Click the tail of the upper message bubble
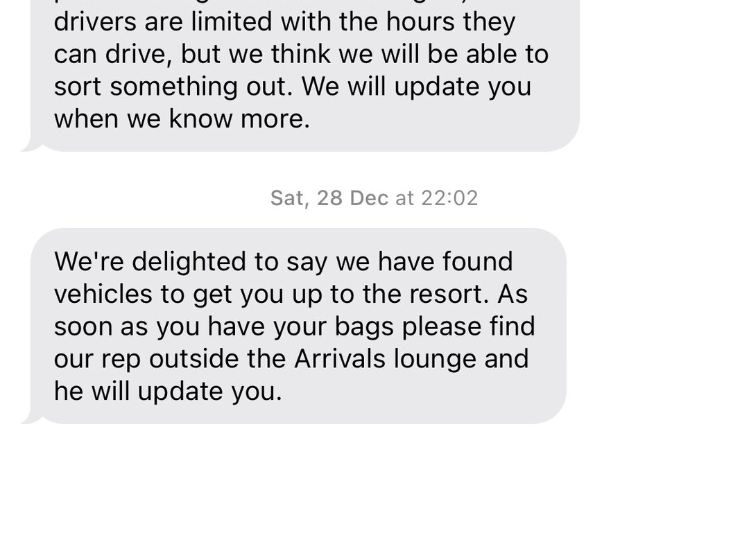Image resolution: width=749 pixels, height=560 pixels. [x=30, y=146]
